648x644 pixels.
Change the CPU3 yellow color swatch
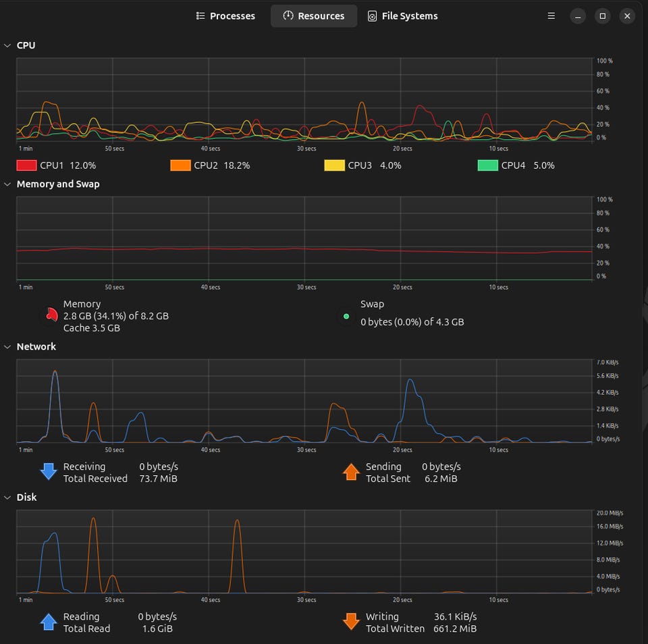[334, 165]
